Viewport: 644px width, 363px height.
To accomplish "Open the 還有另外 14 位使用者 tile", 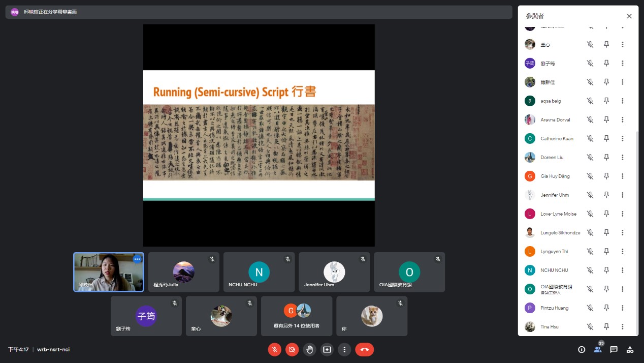I will pyautogui.click(x=297, y=316).
